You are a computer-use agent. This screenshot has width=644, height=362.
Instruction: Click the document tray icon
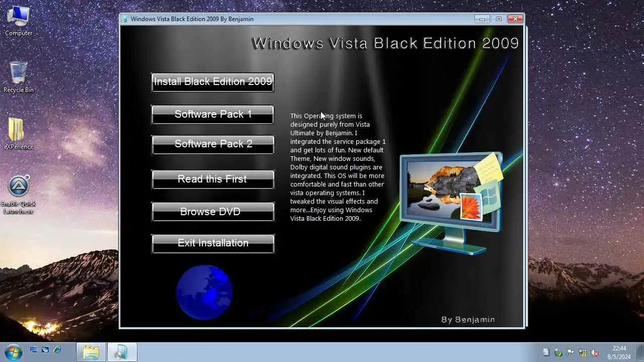tap(546, 352)
